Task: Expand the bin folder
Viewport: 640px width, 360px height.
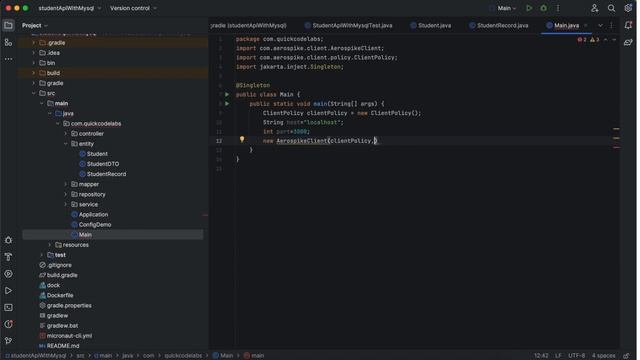Action: click(x=34, y=63)
